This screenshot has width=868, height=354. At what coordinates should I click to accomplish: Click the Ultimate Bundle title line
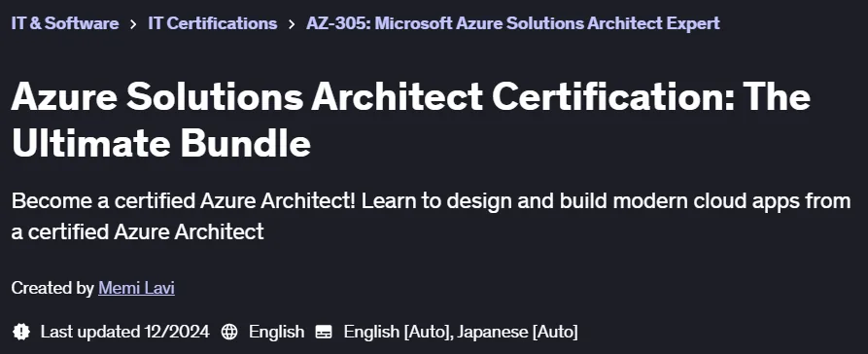coord(161,143)
